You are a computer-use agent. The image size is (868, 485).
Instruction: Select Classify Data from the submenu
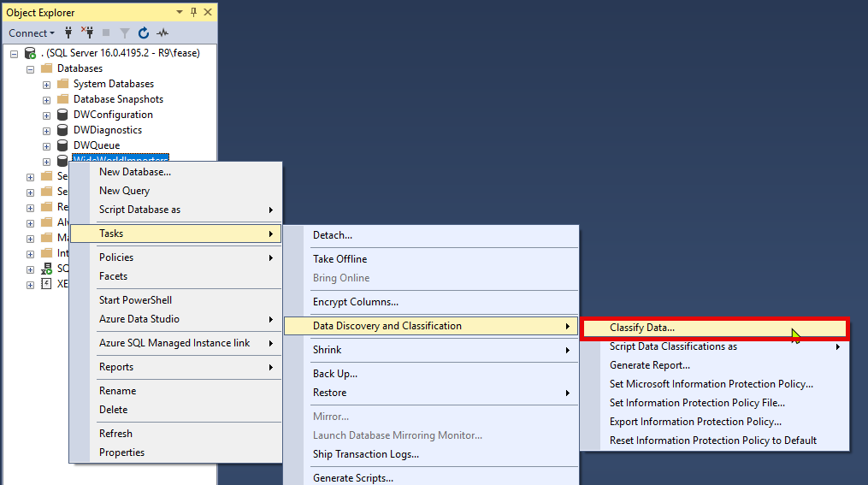[x=642, y=328]
